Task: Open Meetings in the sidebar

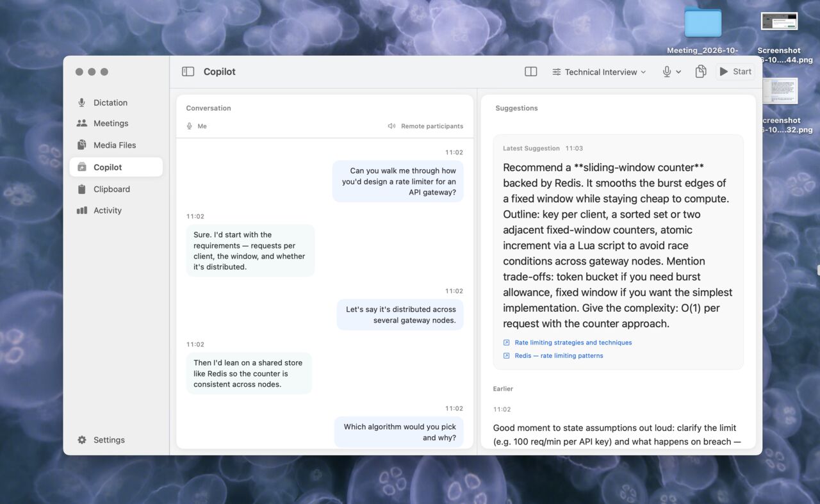Action: [x=116, y=123]
